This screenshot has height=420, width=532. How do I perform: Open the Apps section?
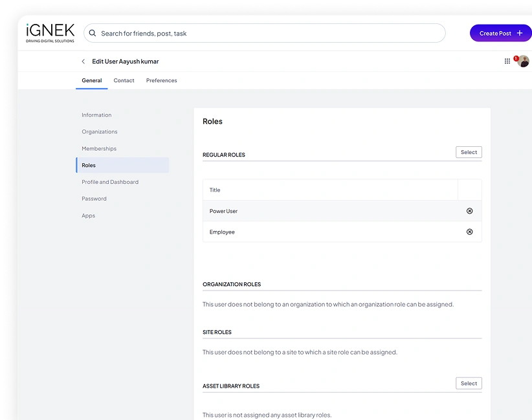(88, 216)
